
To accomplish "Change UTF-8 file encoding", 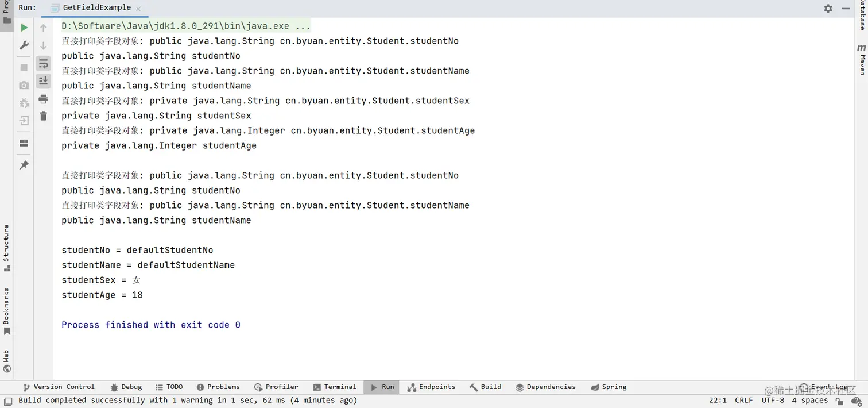I will [x=773, y=401].
